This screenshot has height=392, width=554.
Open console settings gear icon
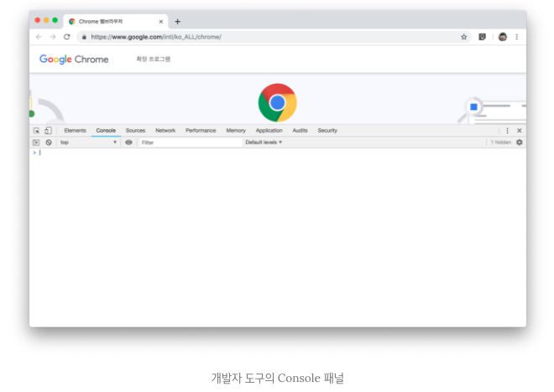coord(520,142)
